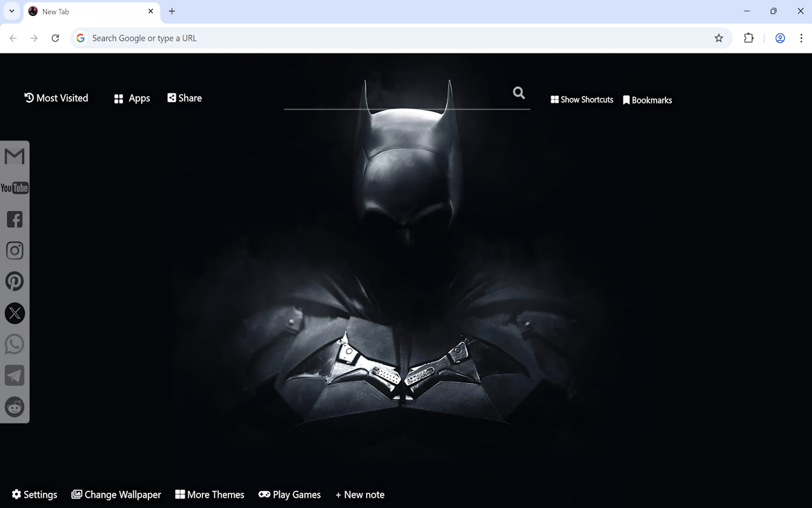812x508 pixels.
Task: Click Change Wallpaper
Action: (x=116, y=494)
